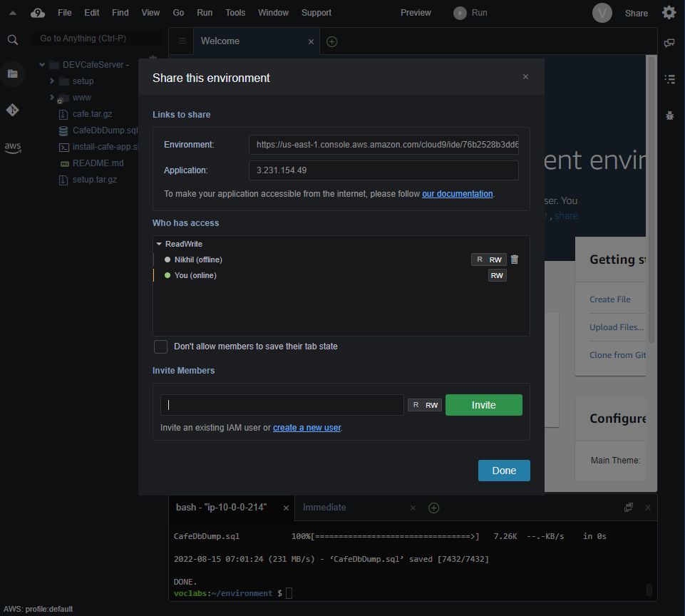Select the setup.tar.gz file
685x616 pixels.
[94, 180]
